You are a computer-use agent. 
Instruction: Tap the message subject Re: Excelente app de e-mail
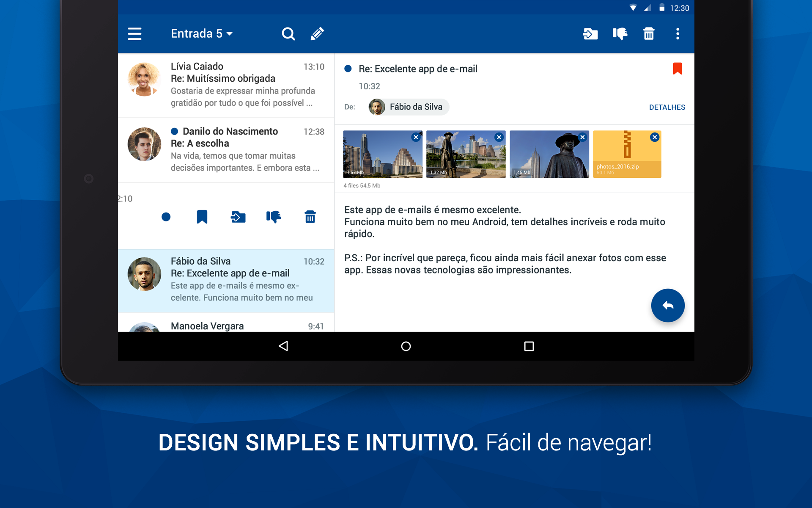point(418,69)
